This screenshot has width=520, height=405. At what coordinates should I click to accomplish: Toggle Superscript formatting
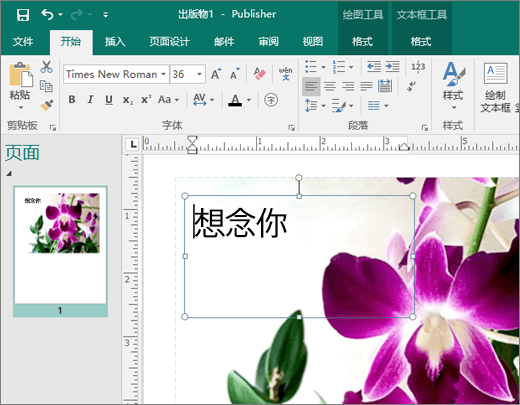(146, 99)
